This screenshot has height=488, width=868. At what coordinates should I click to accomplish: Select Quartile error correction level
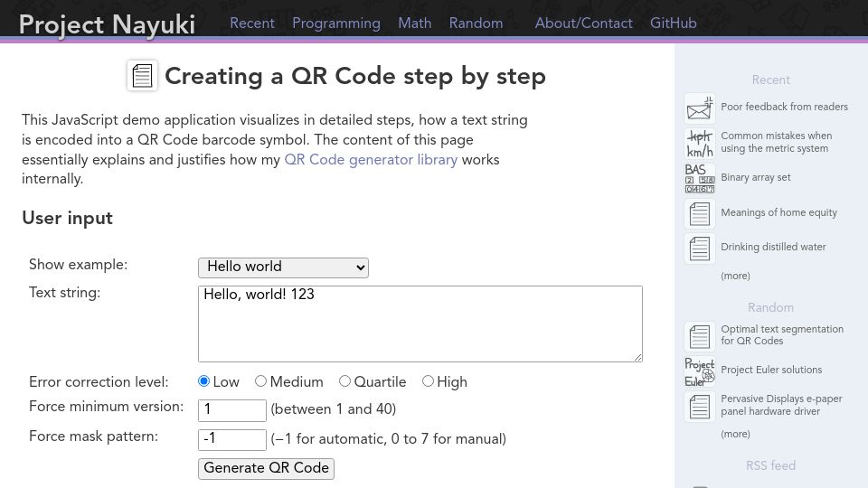point(344,381)
